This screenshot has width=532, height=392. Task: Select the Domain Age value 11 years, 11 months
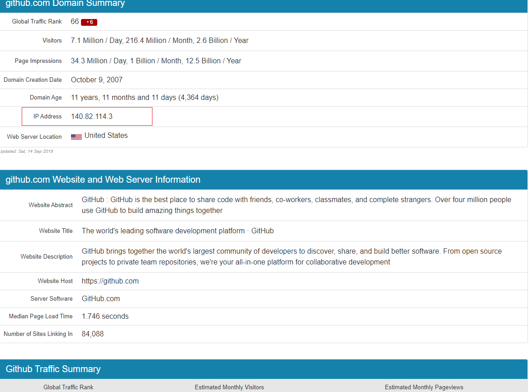click(145, 97)
